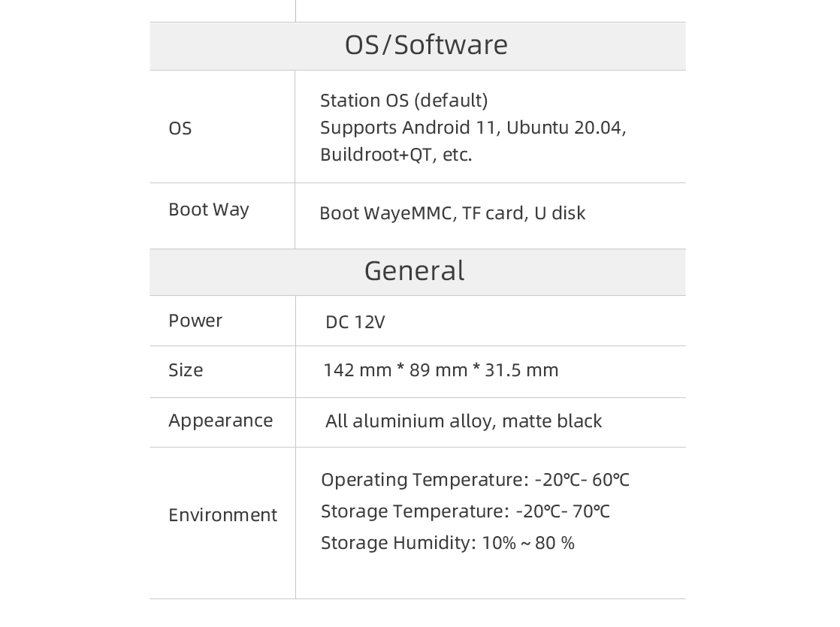The width and height of the screenshot is (840, 627).
Task: Click the 142 mm * 89 mm dimensions text
Action: coord(395,370)
